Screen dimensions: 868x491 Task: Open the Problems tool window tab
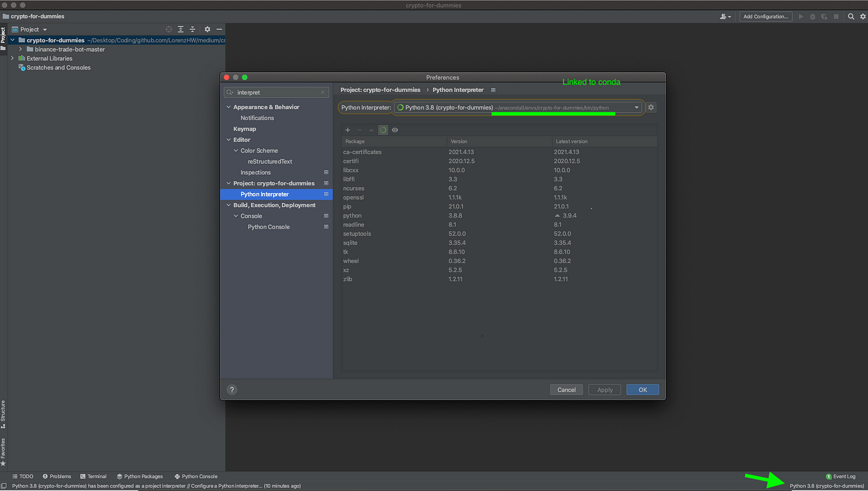[x=56, y=476]
